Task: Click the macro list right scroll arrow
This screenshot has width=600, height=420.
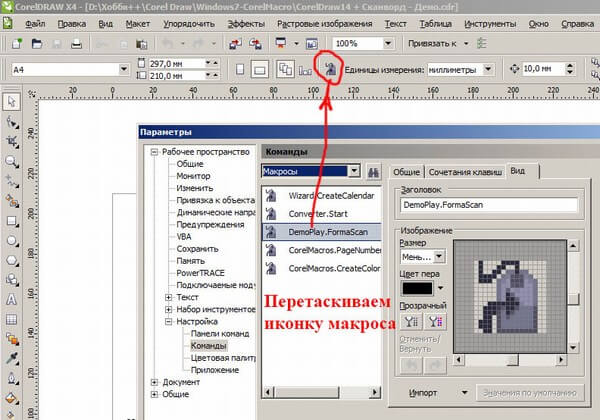Action: tap(375, 392)
